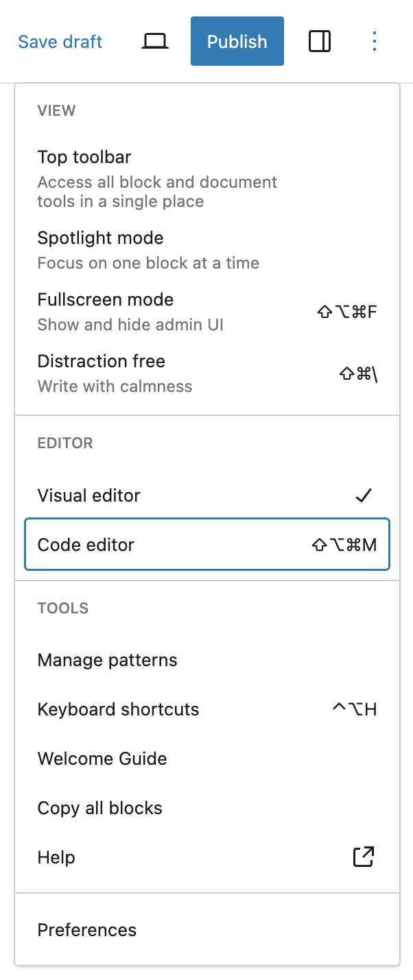This screenshot has height=980, width=413.
Task: Open Manage patterns
Action: pyautogui.click(x=107, y=659)
